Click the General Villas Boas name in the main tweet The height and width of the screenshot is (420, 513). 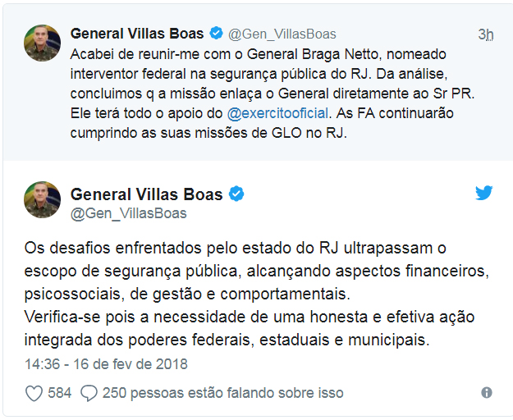coord(147,194)
